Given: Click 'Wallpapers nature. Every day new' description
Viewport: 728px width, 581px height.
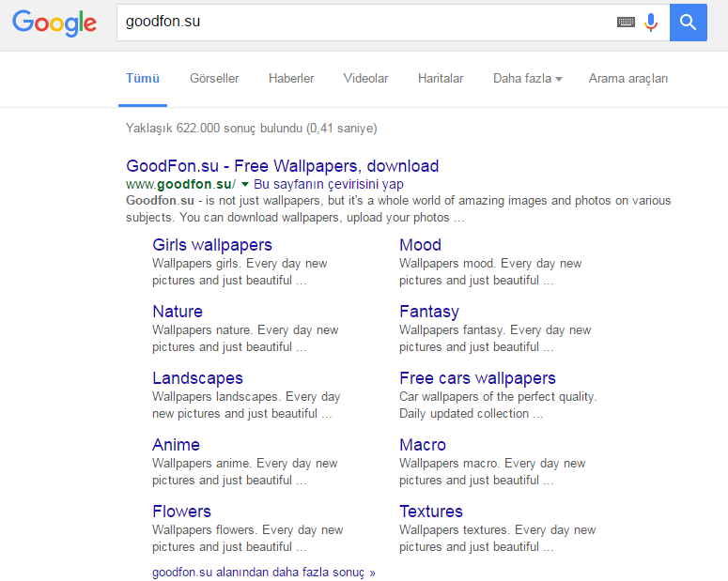Looking at the screenshot, I should tap(245, 338).
